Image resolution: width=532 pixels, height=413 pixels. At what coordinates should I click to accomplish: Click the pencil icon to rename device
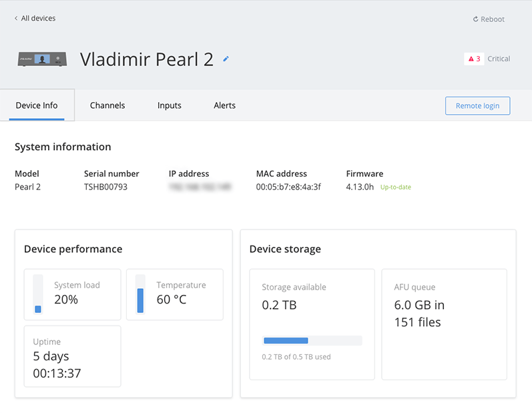coord(226,59)
